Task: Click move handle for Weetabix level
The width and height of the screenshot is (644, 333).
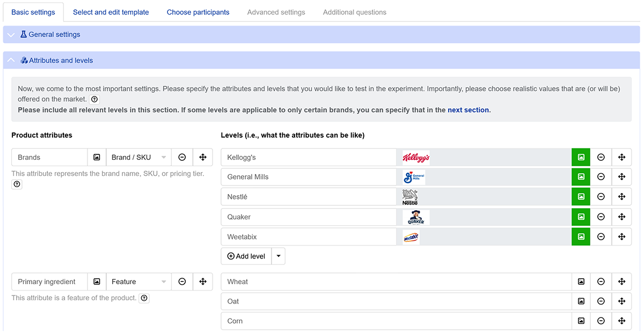Action: click(621, 236)
